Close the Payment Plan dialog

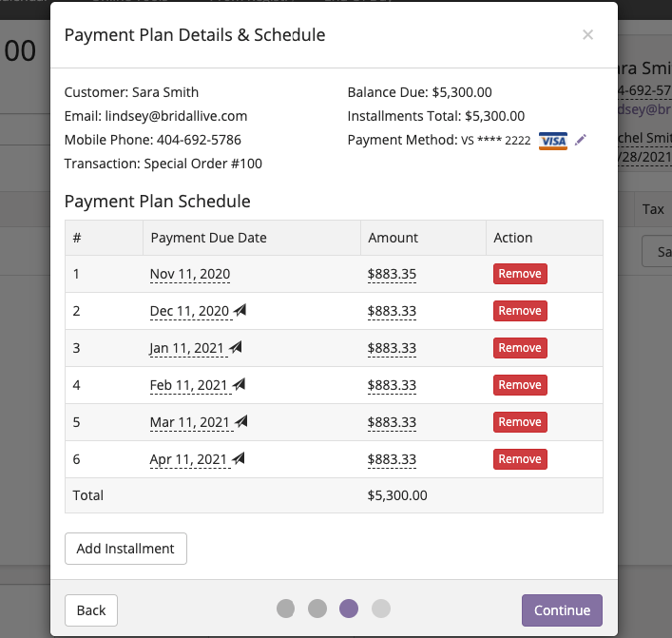(587, 35)
